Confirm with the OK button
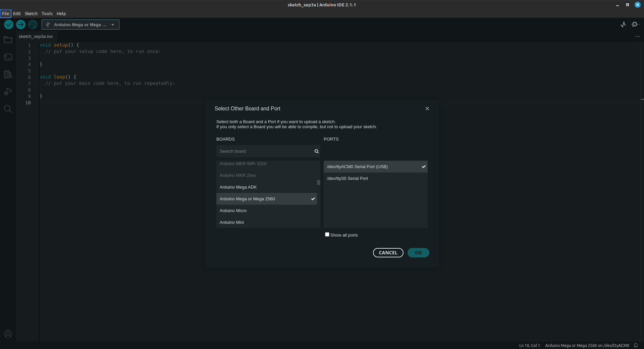The width and height of the screenshot is (644, 349). coord(418,253)
